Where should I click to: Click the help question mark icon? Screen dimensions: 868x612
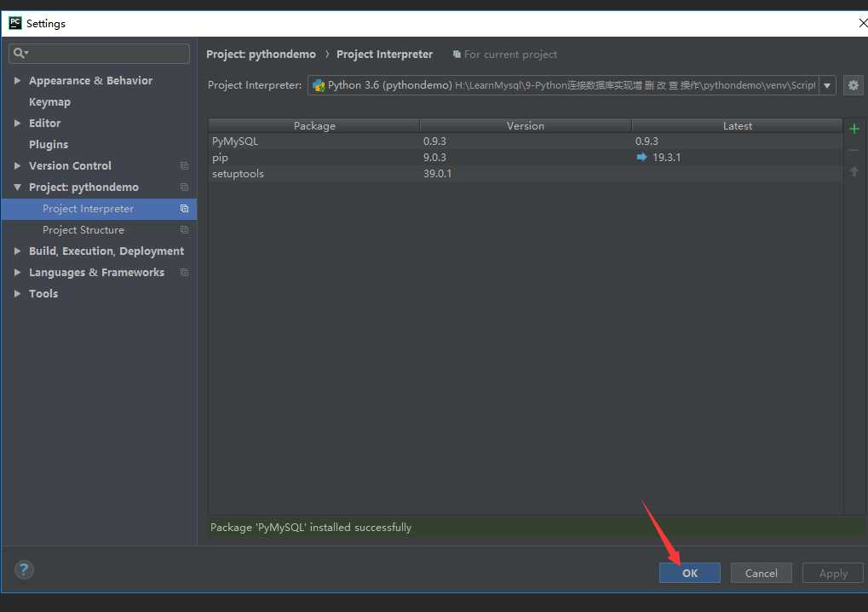(24, 569)
